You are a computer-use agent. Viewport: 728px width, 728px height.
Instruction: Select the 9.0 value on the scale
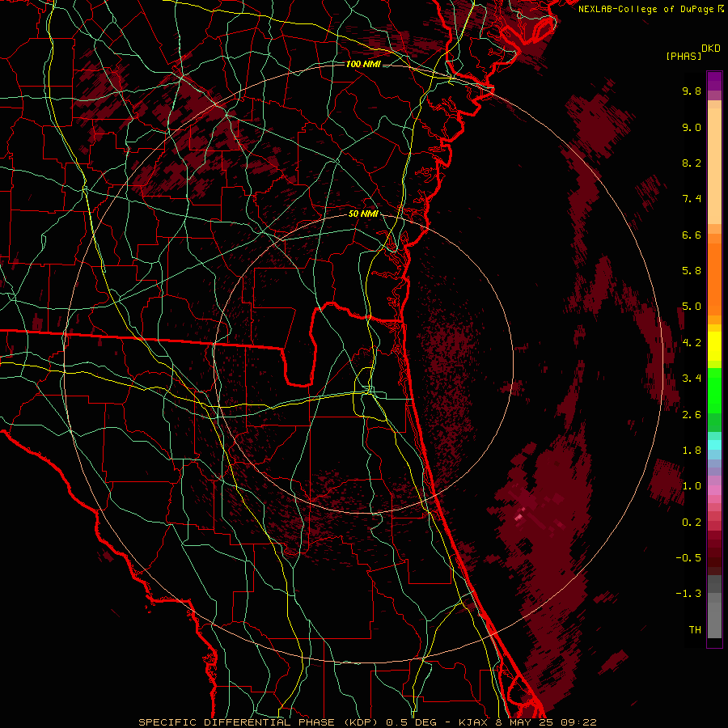pyautogui.click(x=692, y=127)
